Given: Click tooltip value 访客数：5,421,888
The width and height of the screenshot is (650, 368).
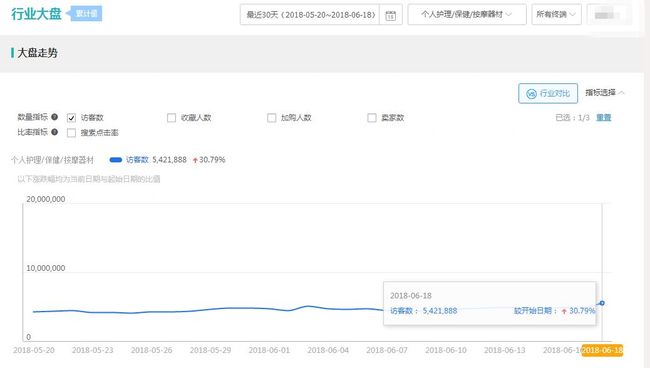Looking at the screenshot, I should click(423, 311).
